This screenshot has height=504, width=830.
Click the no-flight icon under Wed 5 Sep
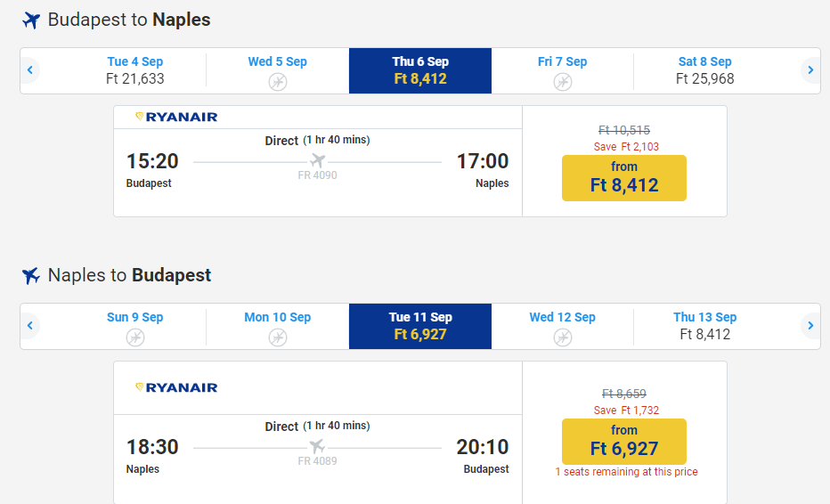pyautogui.click(x=278, y=82)
